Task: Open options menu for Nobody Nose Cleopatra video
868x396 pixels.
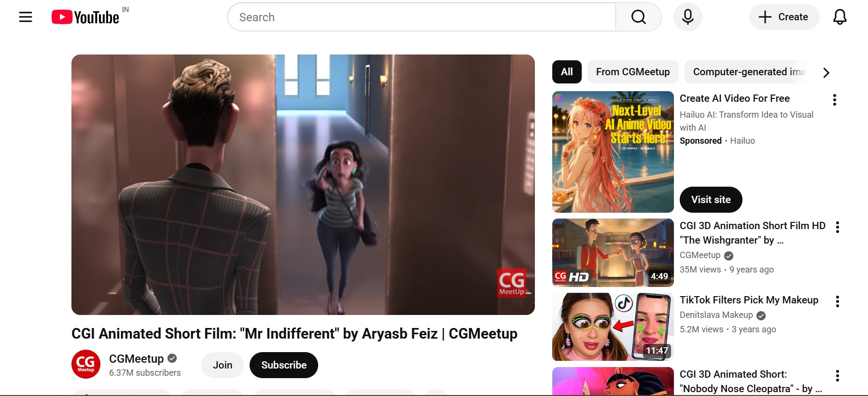Action: coord(838,376)
